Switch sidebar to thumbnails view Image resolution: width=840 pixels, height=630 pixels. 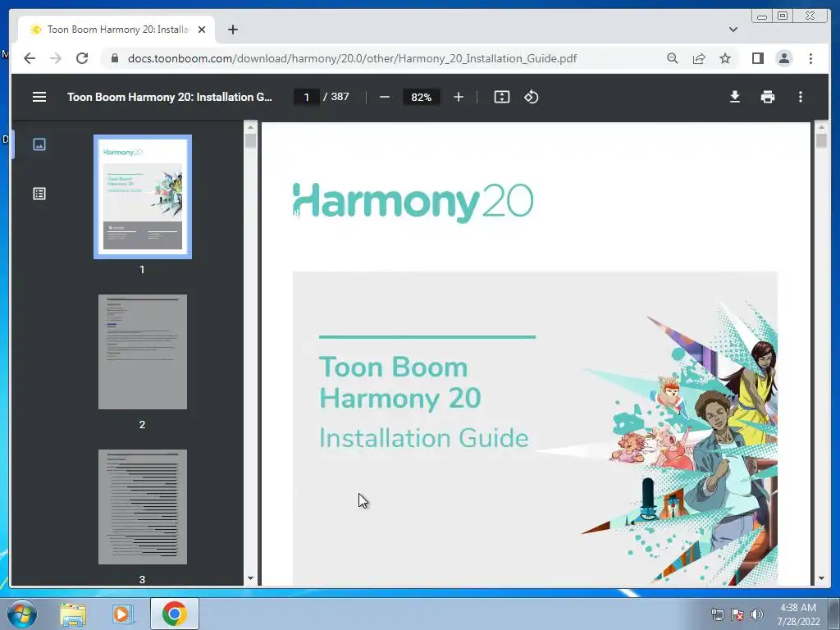[39, 144]
